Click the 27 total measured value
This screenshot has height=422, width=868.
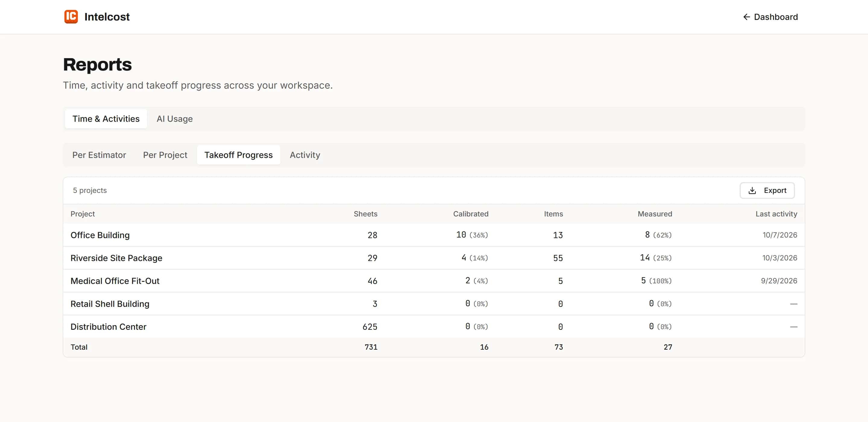[668, 347]
